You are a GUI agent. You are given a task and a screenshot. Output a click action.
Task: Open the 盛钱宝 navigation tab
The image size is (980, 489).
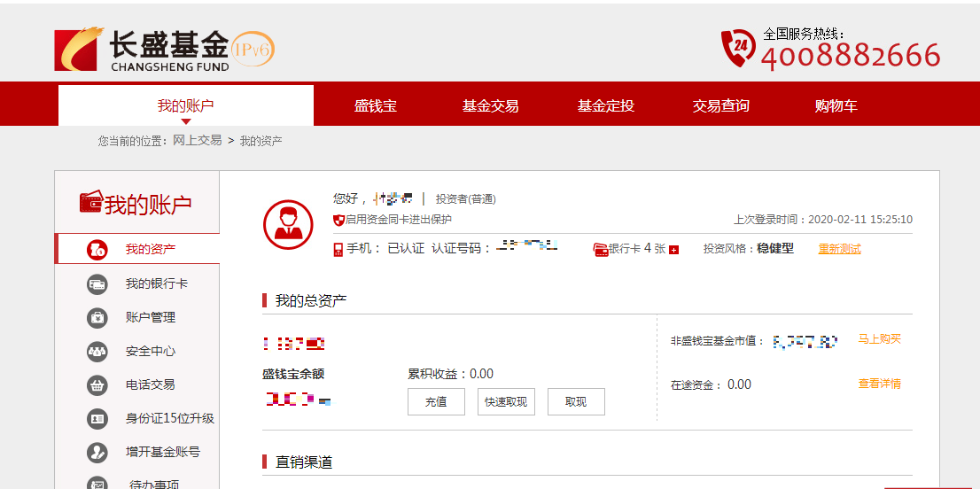pos(376,106)
